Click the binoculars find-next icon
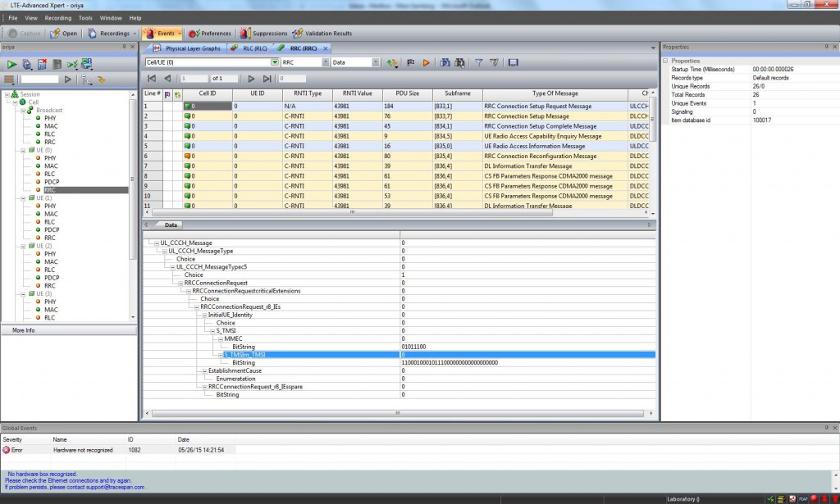 click(x=459, y=62)
